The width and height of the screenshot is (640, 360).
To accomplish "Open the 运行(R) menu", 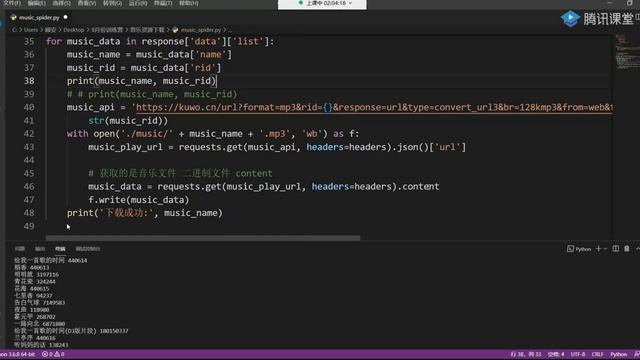I will 138,3.
